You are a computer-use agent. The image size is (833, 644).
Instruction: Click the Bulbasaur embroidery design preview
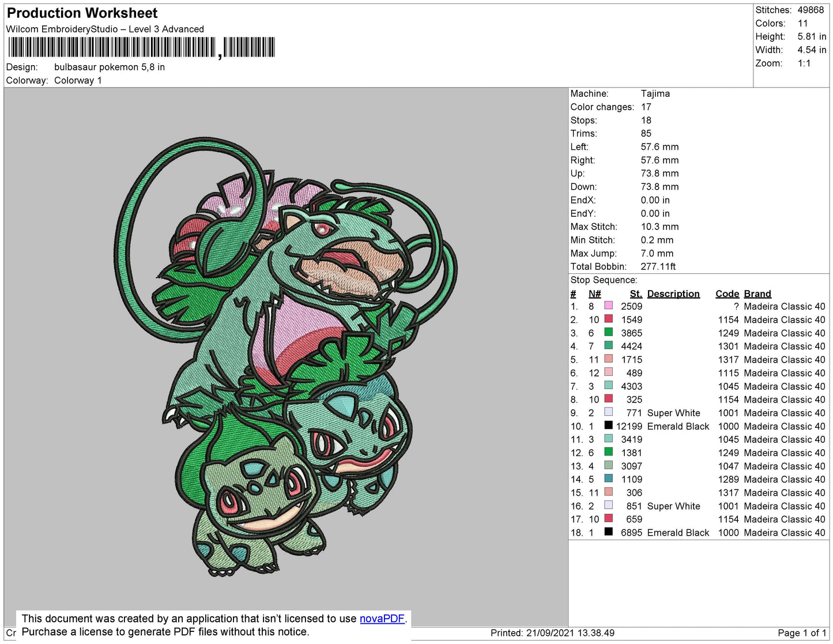coord(285,356)
